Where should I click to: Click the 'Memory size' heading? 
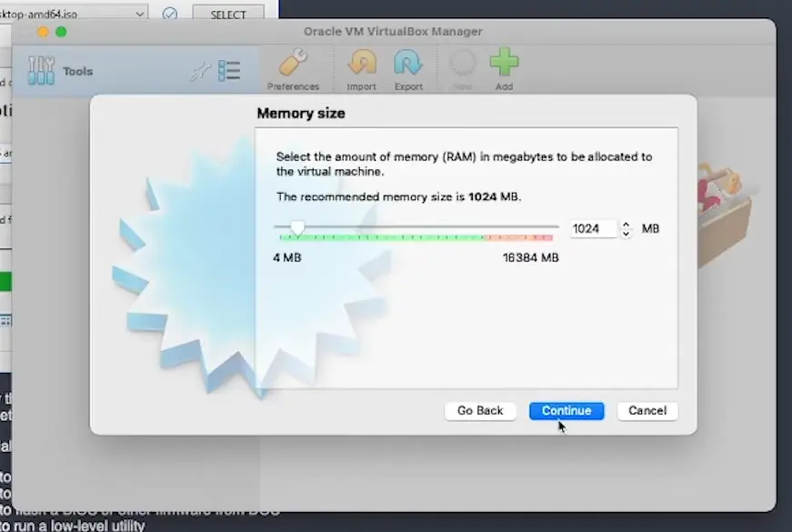click(x=301, y=113)
